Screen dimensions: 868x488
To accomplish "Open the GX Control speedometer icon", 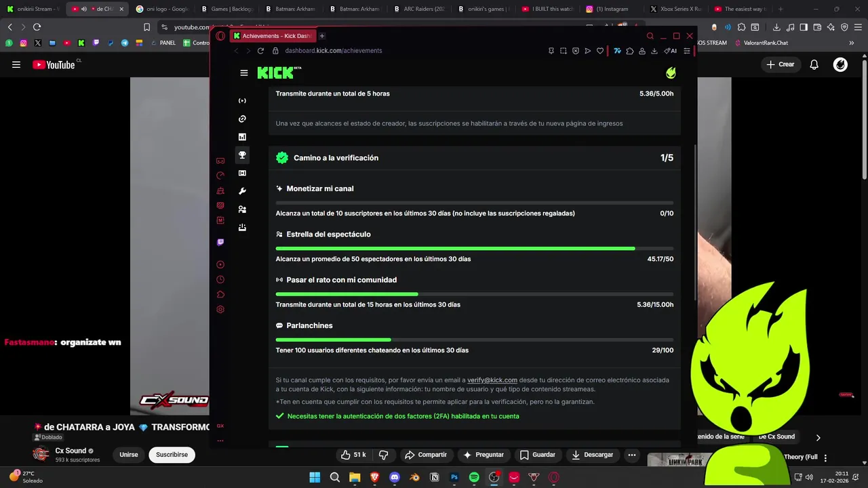I will click(220, 176).
